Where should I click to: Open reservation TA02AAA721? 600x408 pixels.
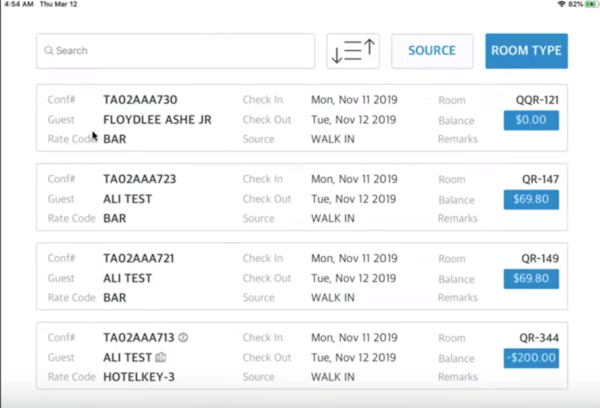pyautogui.click(x=140, y=258)
